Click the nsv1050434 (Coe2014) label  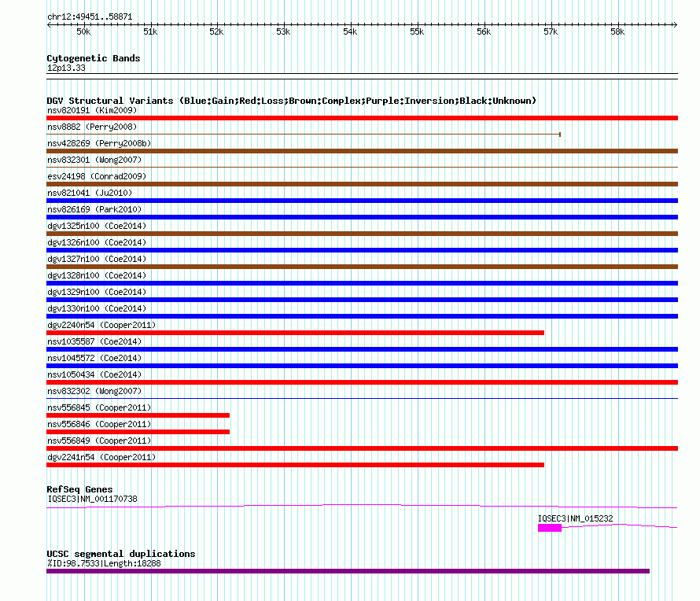(94, 374)
